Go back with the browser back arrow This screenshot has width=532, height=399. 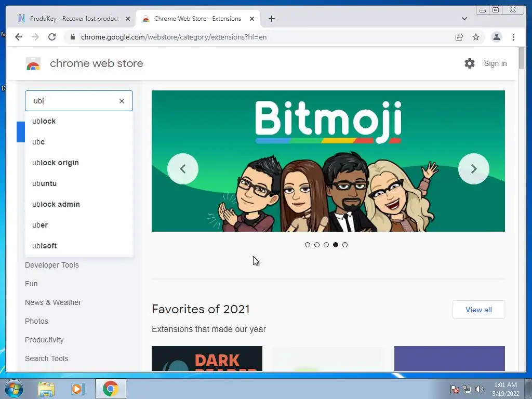(x=19, y=37)
